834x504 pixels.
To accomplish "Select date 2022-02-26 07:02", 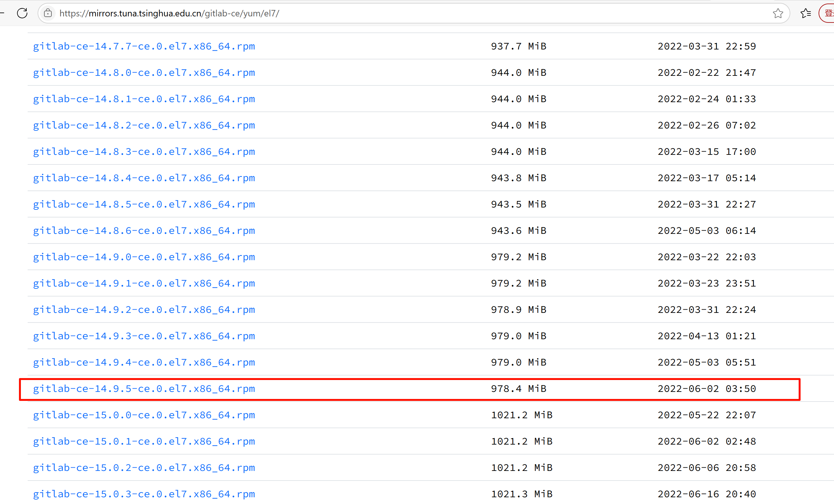I will [x=707, y=126].
